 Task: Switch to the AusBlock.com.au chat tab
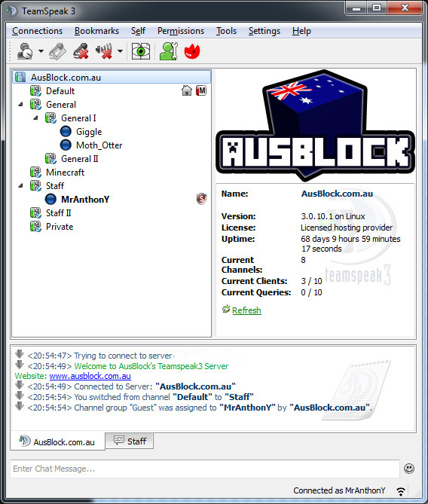[57, 441]
